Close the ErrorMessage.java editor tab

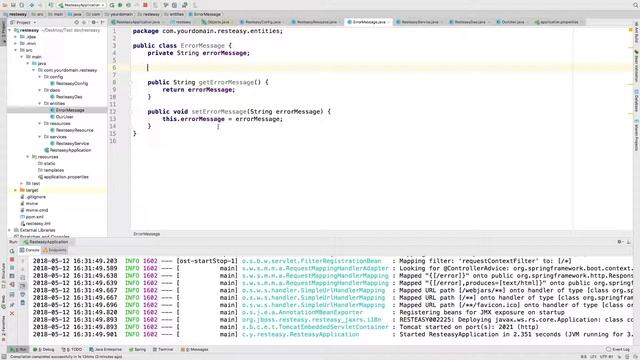click(x=389, y=22)
